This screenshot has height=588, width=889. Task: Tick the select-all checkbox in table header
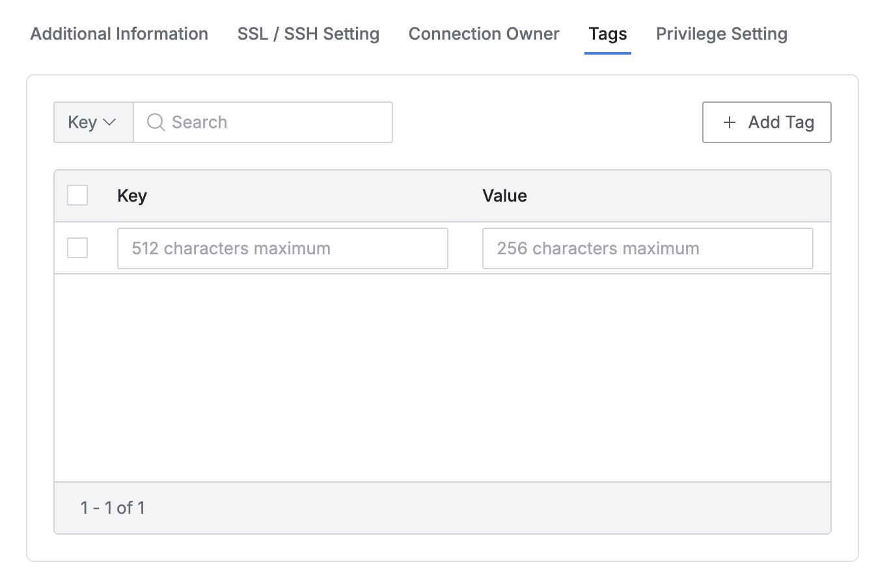pos(77,195)
